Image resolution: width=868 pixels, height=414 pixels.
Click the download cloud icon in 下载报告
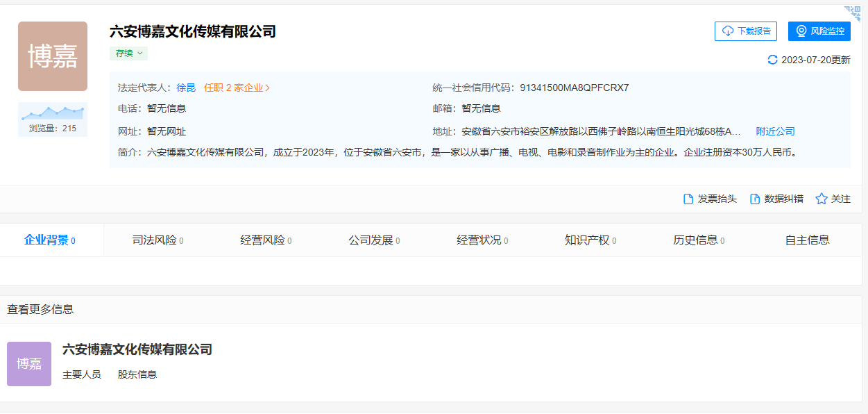point(728,31)
